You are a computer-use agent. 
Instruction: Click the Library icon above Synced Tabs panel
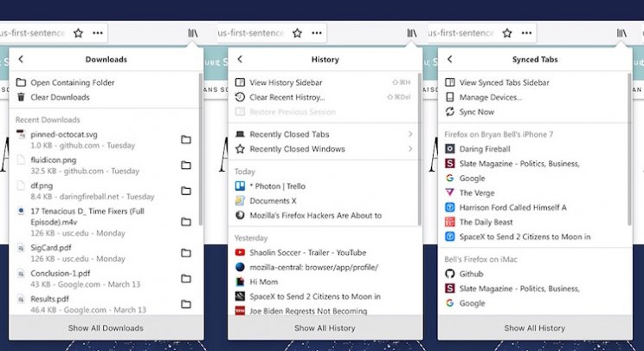tap(621, 33)
